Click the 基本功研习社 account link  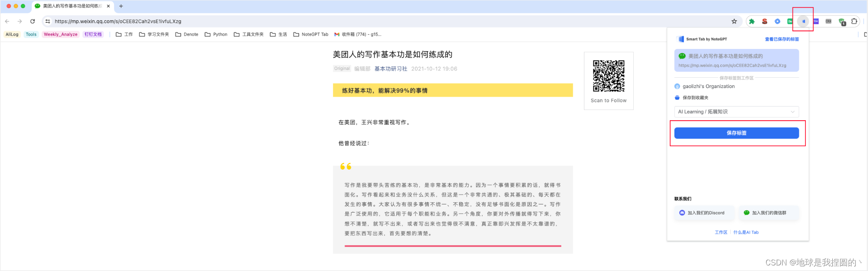coord(391,69)
